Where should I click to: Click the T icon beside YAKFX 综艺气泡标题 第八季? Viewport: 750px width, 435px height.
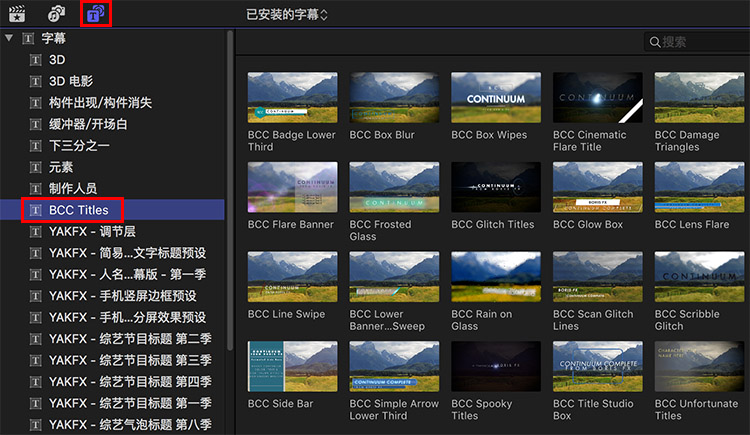point(35,424)
